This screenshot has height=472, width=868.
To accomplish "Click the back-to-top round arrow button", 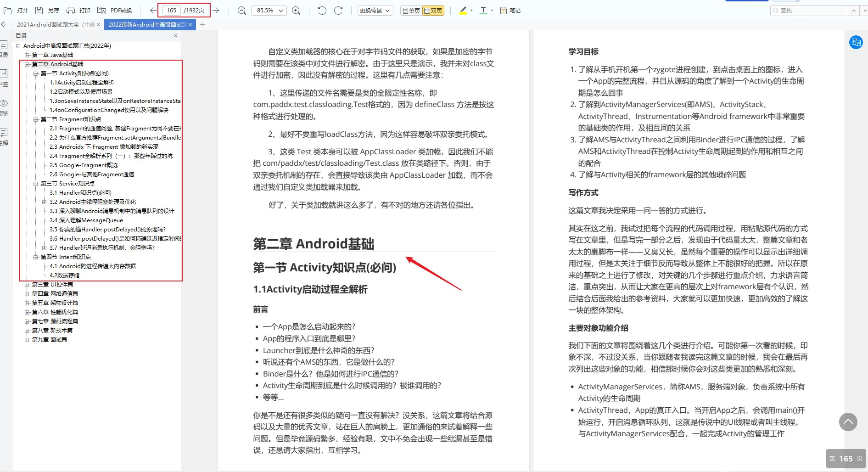I will [848, 421].
